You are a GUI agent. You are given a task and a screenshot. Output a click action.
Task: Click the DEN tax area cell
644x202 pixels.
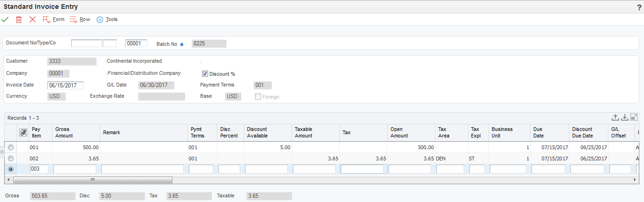click(451, 159)
